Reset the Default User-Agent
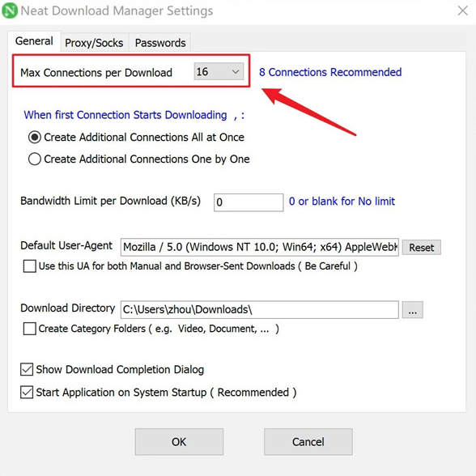The image size is (476, 476). coord(421,248)
